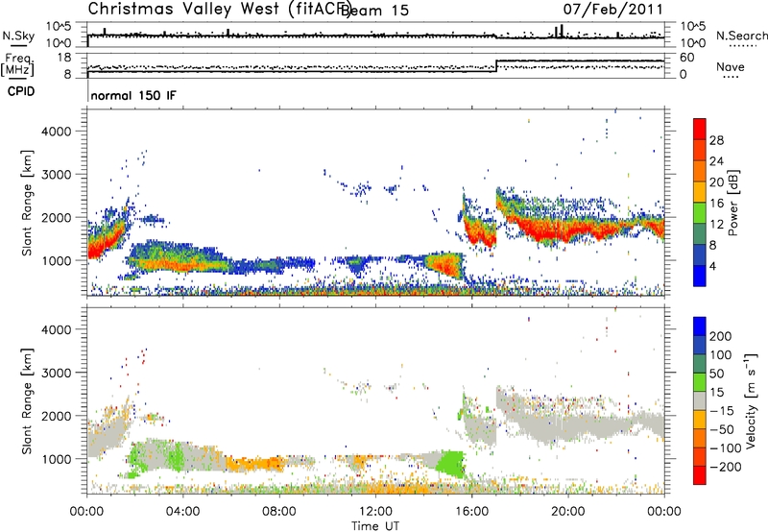
Task: Click the '16:00' time tick label
Action: point(471,512)
